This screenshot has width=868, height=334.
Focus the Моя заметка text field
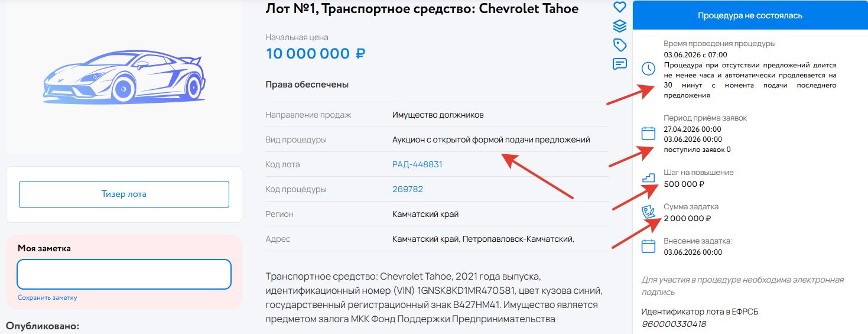click(123, 274)
